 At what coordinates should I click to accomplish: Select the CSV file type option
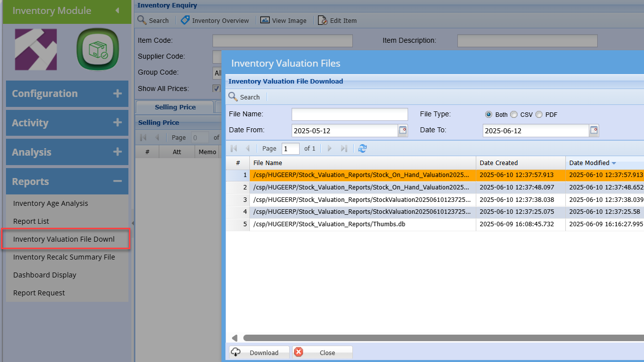point(514,114)
